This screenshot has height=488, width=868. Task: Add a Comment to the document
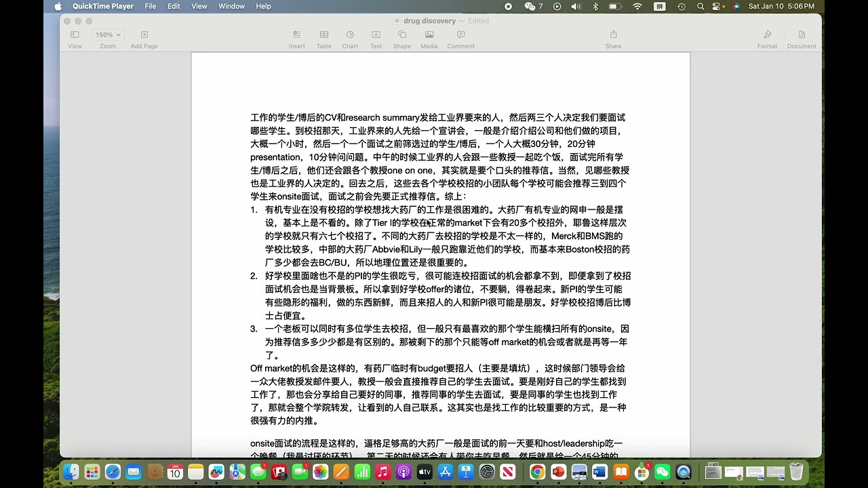click(x=461, y=39)
